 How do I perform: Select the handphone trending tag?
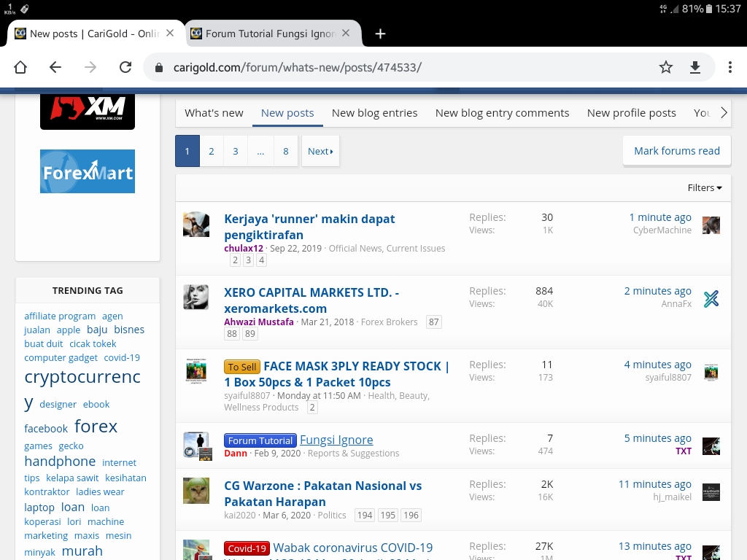pos(60,462)
